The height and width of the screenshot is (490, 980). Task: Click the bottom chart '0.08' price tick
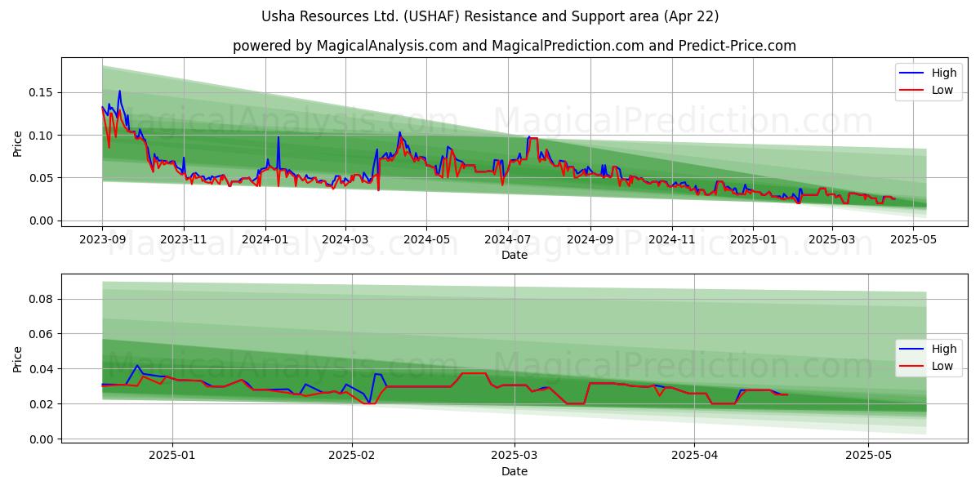click(x=42, y=300)
